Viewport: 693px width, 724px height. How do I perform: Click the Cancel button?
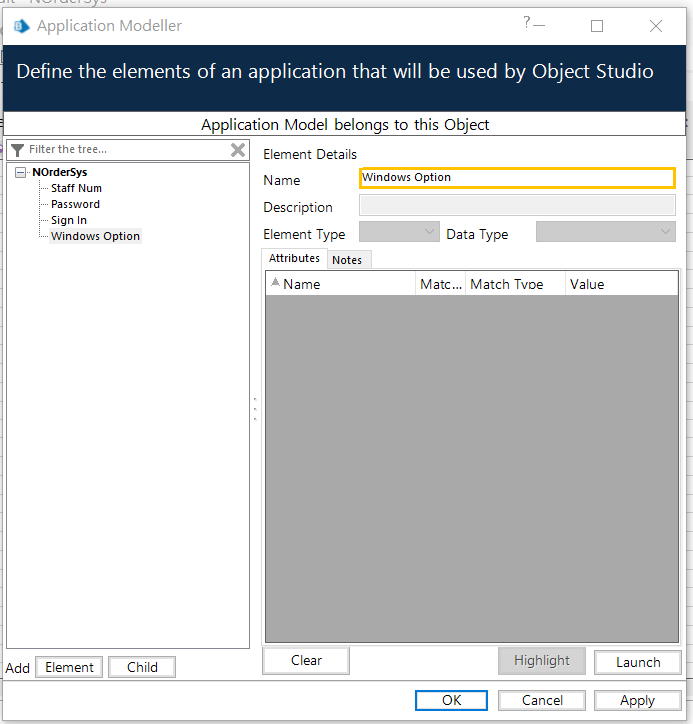pos(542,700)
